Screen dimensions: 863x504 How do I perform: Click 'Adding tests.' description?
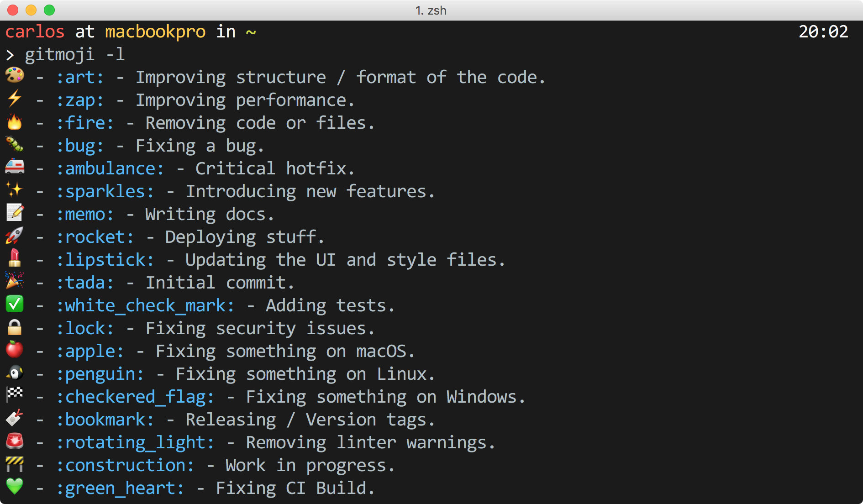pos(331,305)
